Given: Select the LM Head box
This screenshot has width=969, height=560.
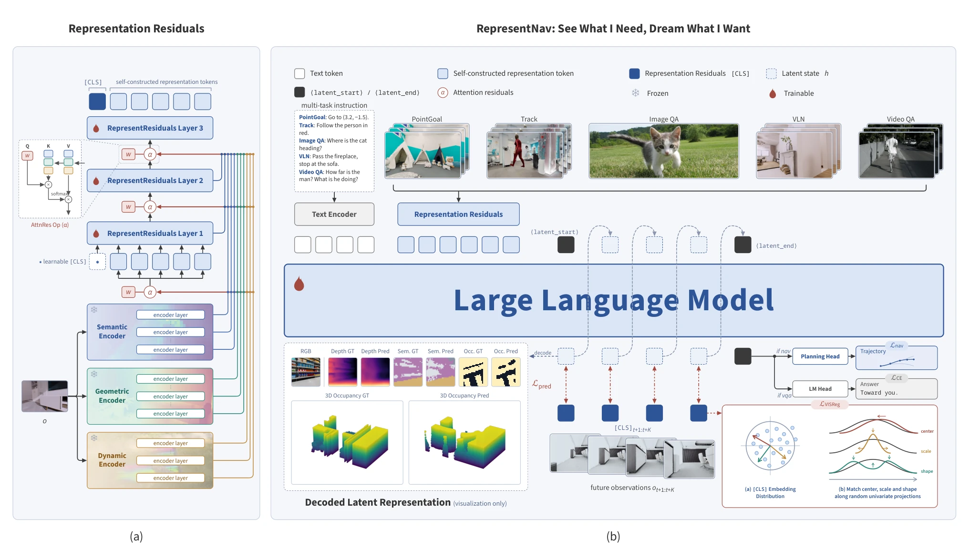Looking at the screenshot, I should tap(820, 389).
